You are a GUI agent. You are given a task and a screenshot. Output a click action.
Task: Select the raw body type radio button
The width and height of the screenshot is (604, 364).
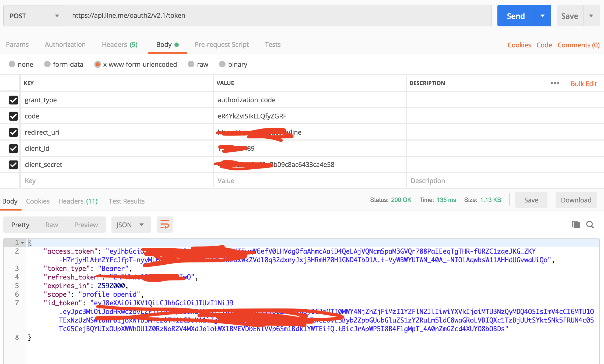click(x=191, y=64)
